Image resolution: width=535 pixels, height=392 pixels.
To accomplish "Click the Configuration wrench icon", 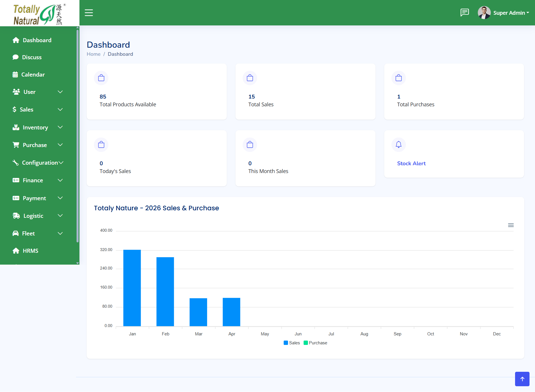I will (x=16, y=163).
